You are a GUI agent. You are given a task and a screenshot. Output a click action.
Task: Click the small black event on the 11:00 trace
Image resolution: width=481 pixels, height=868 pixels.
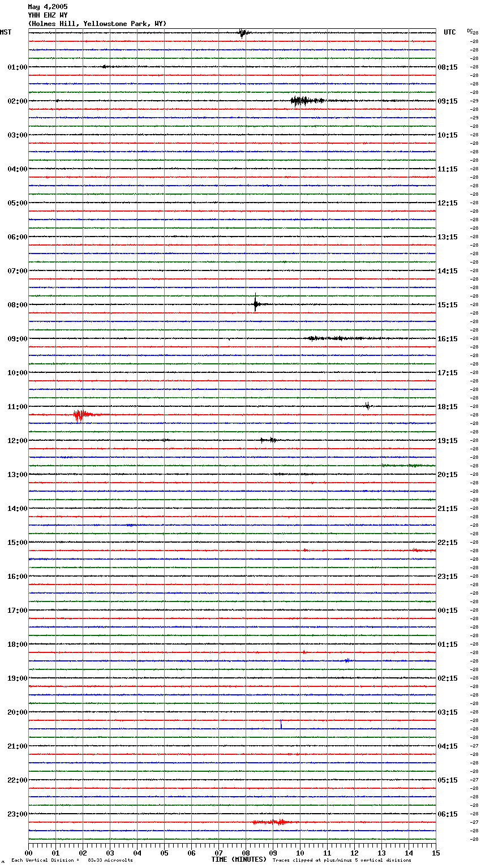tap(367, 406)
